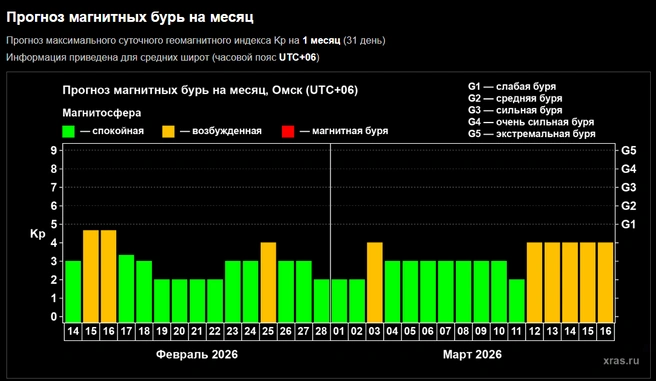Click Kp value 0 on left axis
The image size is (656, 381).
(54, 317)
